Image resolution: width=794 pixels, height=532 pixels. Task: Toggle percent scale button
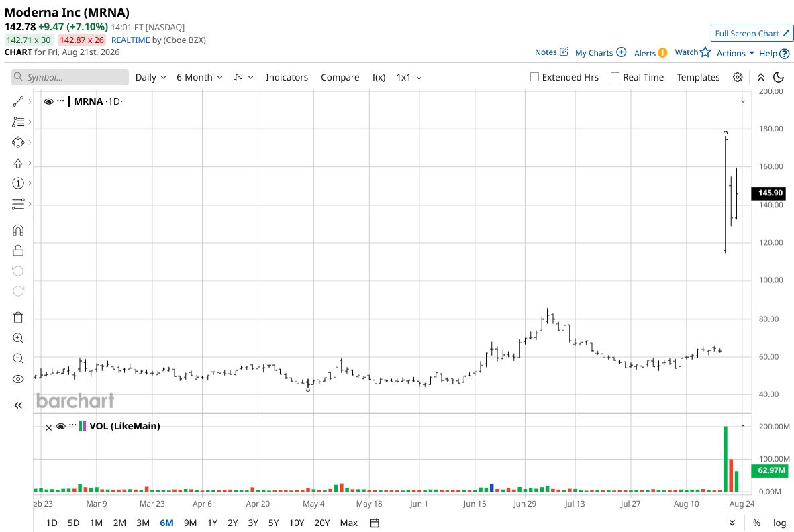(756, 523)
